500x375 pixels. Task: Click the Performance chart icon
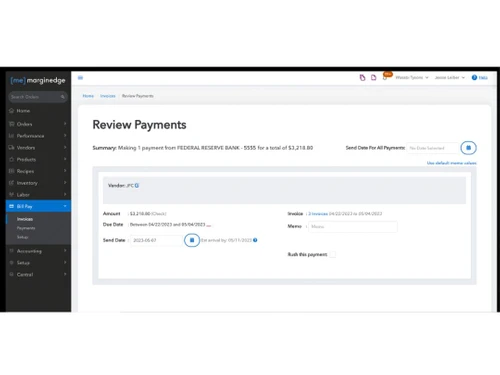coord(11,136)
